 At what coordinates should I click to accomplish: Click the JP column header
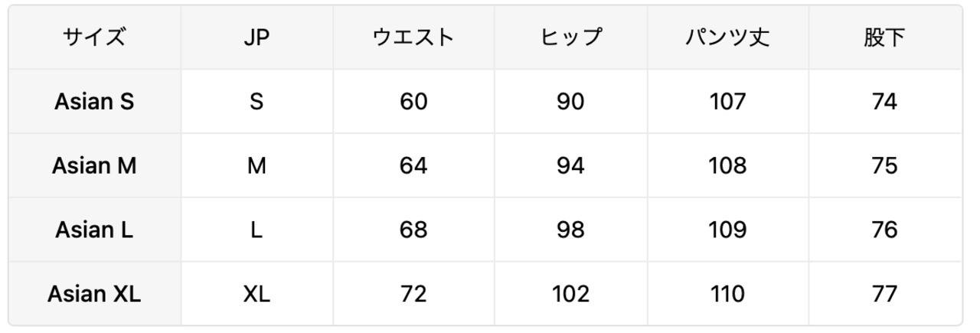click(x=256, y=38)
